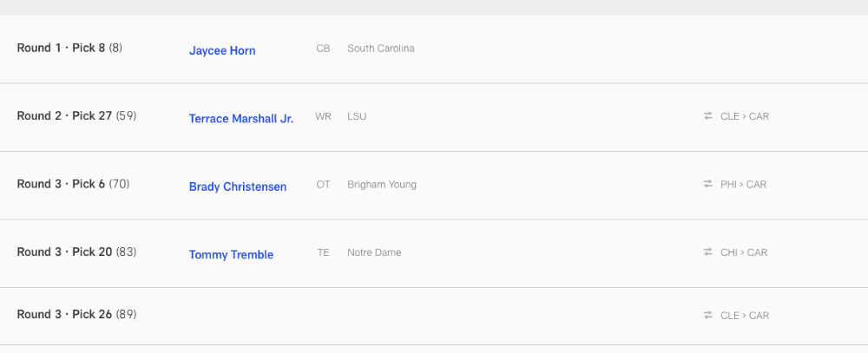
Task: Select the Round 3 Pick 6 label
Action: pos(73,184)
